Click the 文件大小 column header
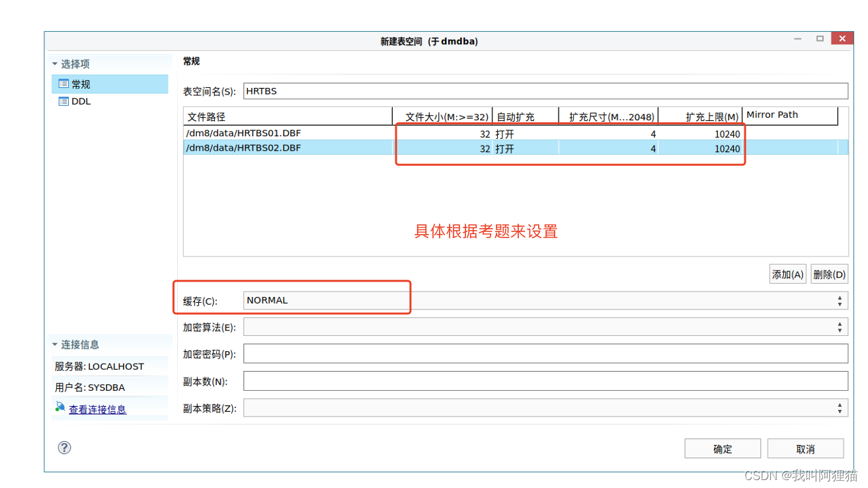 [x=442, y=116]
